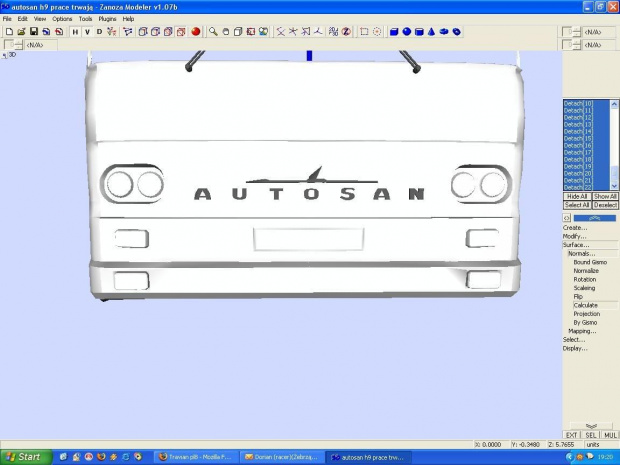Select the red sphere render icon

tap(196, 31)
